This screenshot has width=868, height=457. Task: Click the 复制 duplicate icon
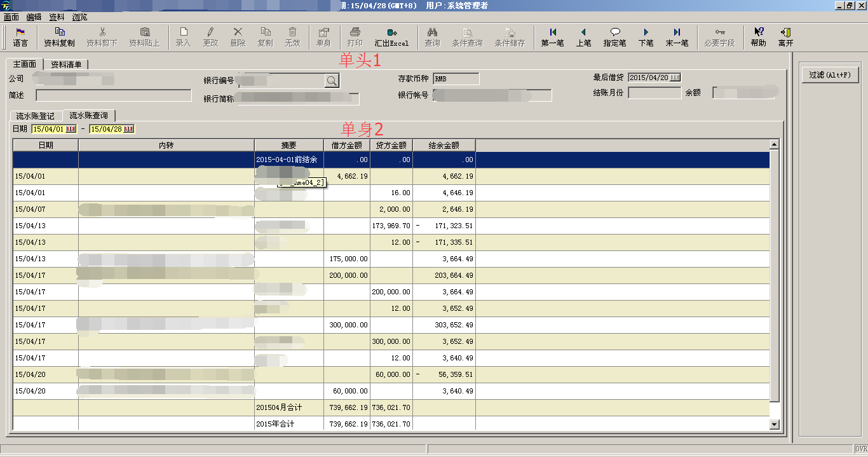(x=265, y=38)
